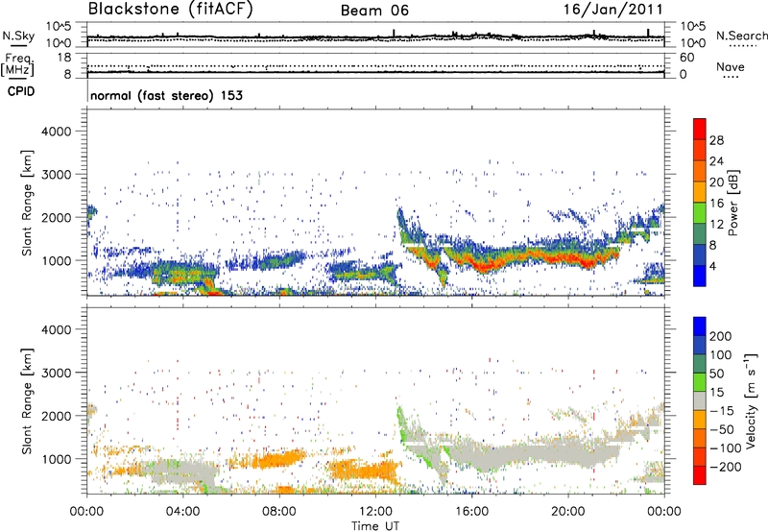The width and height of the screenshot is (768, 532).
Task: Click the blue top segment of Velocity colorbar
Action: 700,326
